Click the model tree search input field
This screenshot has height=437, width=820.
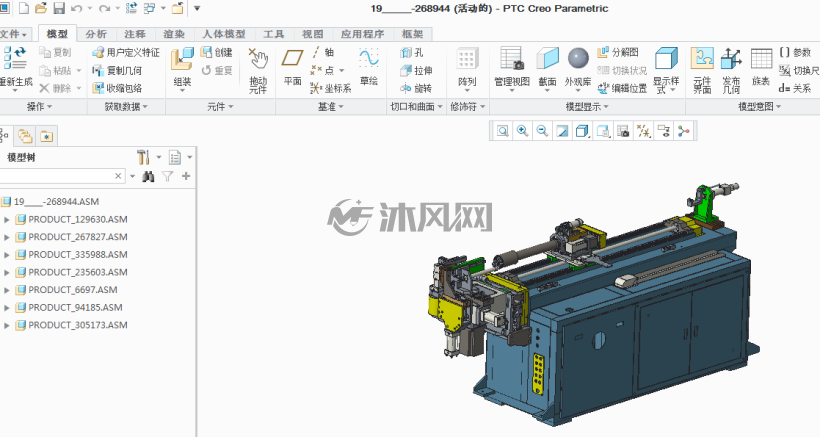[x=55, y=176]
